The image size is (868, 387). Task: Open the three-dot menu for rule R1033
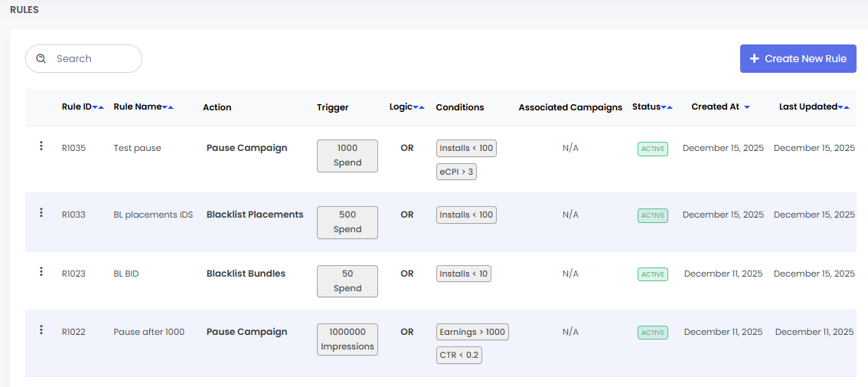41,213
